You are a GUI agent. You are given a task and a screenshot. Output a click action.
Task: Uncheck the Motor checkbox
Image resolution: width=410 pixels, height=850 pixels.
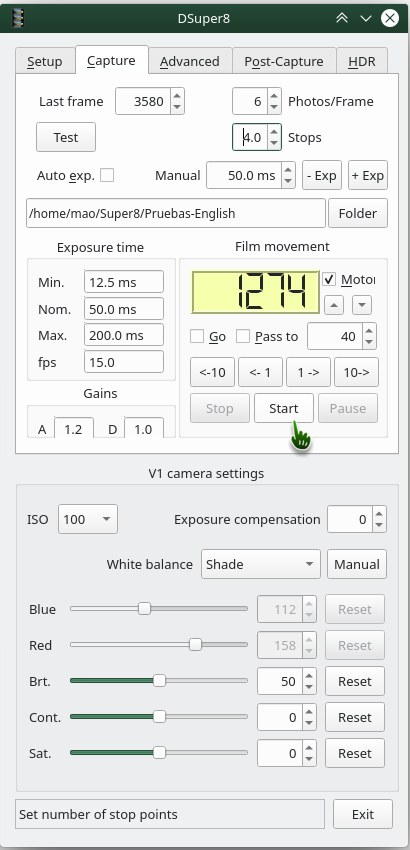(329, 279)
